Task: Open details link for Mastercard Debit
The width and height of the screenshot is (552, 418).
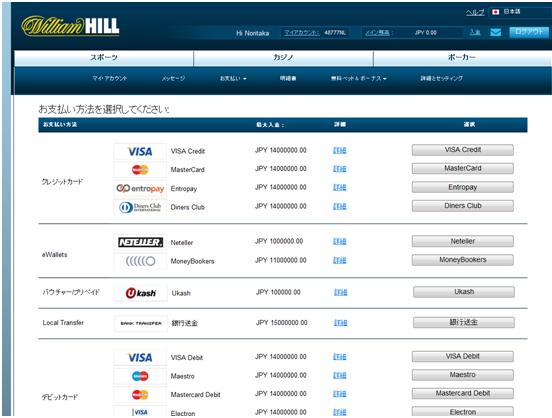Action: 340,394
